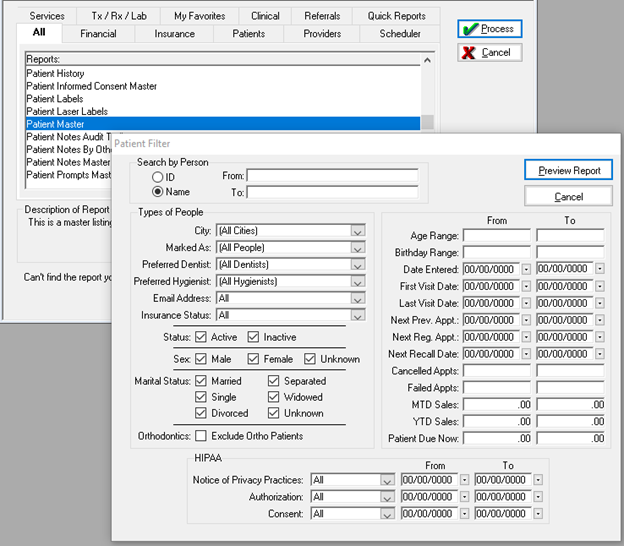This screenshot has height=546, width=624.
Task: Open the Authorization dropdown
Action: tap(387, 497)
